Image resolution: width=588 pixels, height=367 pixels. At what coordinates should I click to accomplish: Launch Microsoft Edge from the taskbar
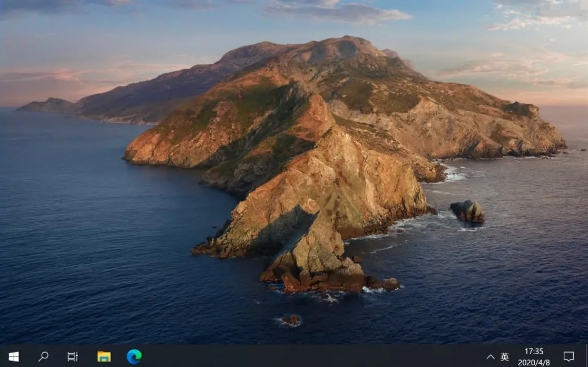[x=134, y=357]
